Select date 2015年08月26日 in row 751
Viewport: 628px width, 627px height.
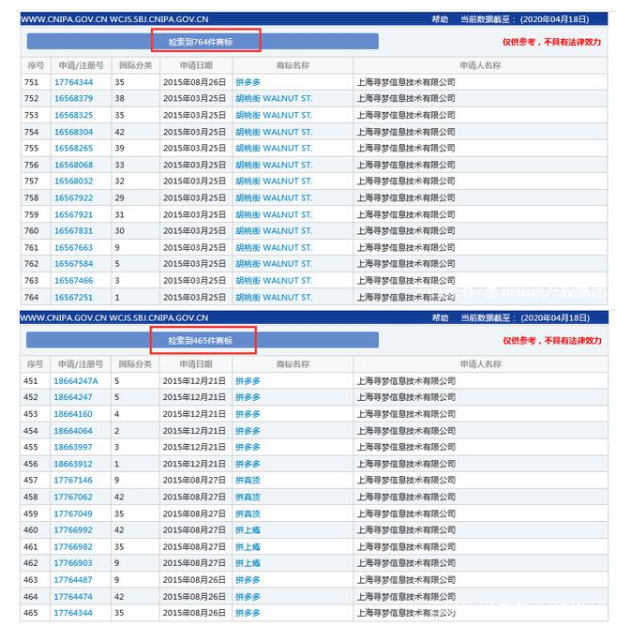tap(195, 82)
